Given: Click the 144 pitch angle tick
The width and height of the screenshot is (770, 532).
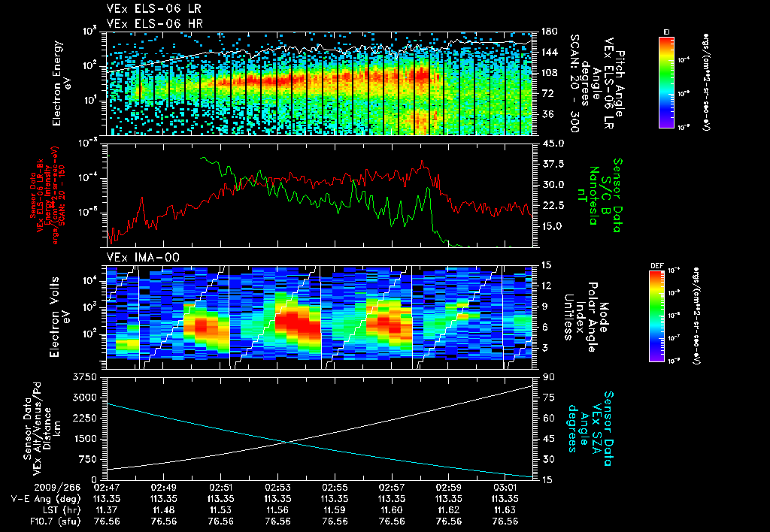Looking at the screenshot, I should point(548,53).
